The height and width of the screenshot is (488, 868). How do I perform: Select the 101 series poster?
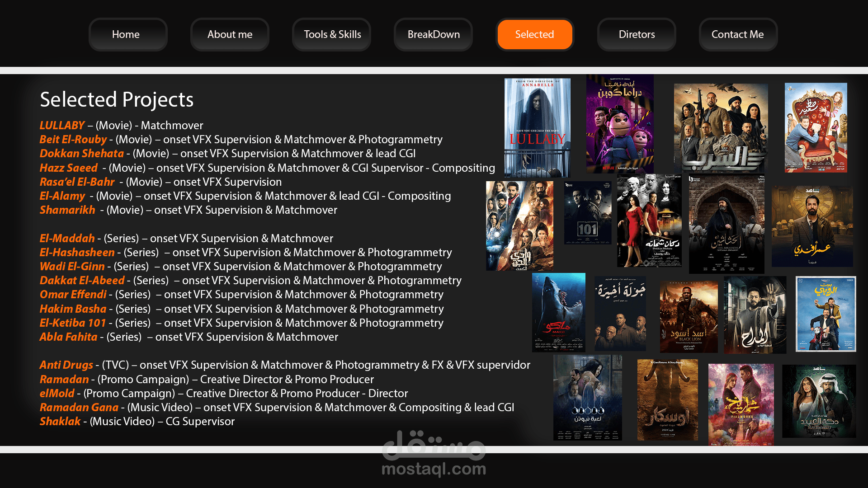(587, 212)
